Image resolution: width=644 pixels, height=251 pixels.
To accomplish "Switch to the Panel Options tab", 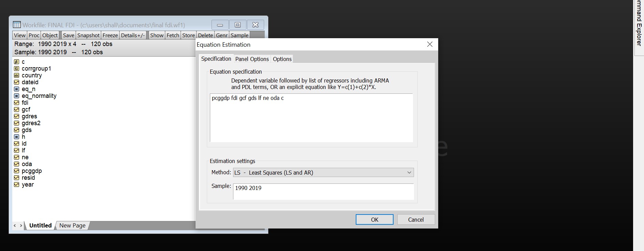I will point(252,59).
